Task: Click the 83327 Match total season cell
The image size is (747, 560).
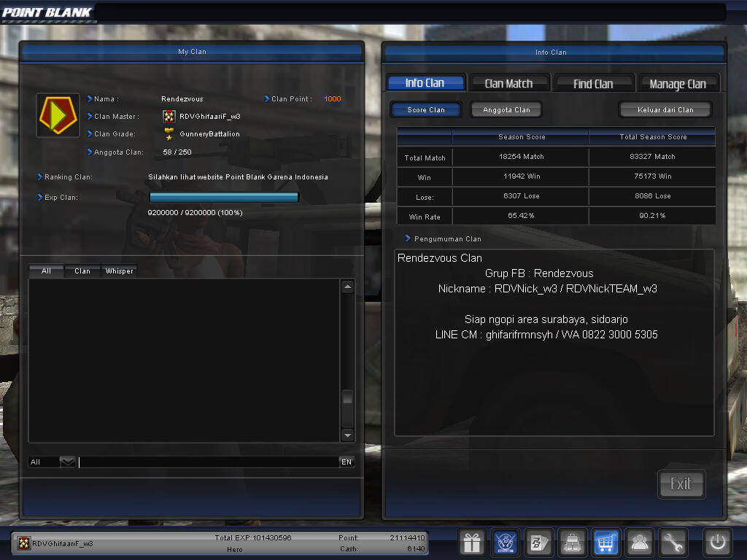Action: click(652, 157)
